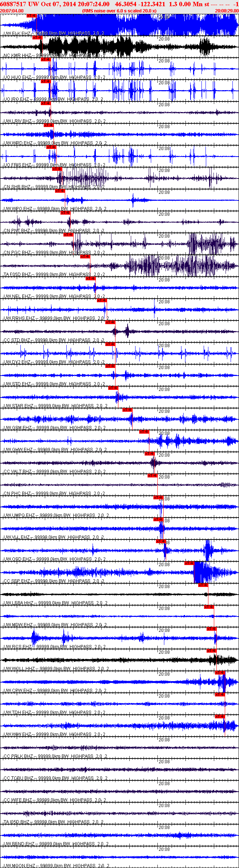Select the UW.LEBA HHZ station label
The image size is (239, 868).
click(x=18, y=603)
